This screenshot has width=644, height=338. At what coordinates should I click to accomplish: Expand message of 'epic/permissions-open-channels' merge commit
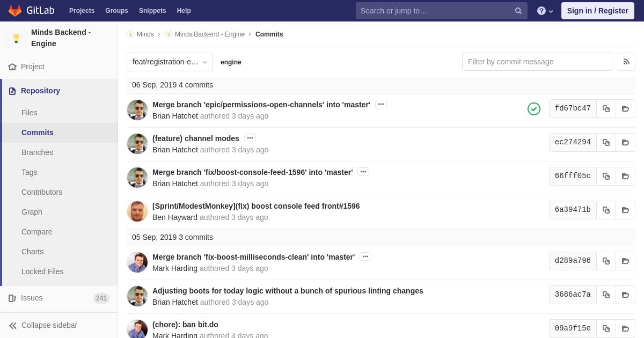(x=381, y=104)
